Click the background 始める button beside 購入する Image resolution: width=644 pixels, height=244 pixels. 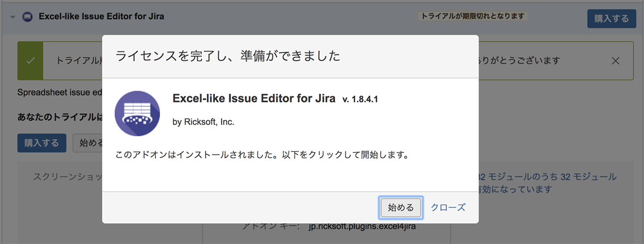tap(88, 143)
